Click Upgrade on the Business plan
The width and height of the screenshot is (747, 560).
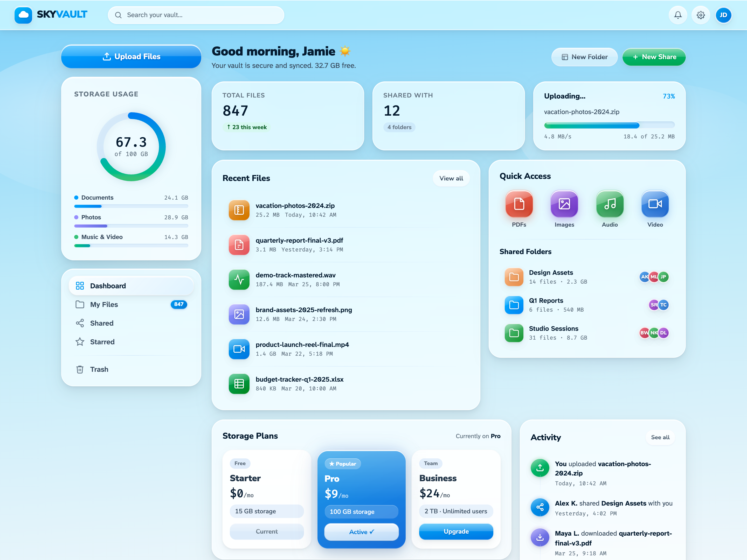456,531
